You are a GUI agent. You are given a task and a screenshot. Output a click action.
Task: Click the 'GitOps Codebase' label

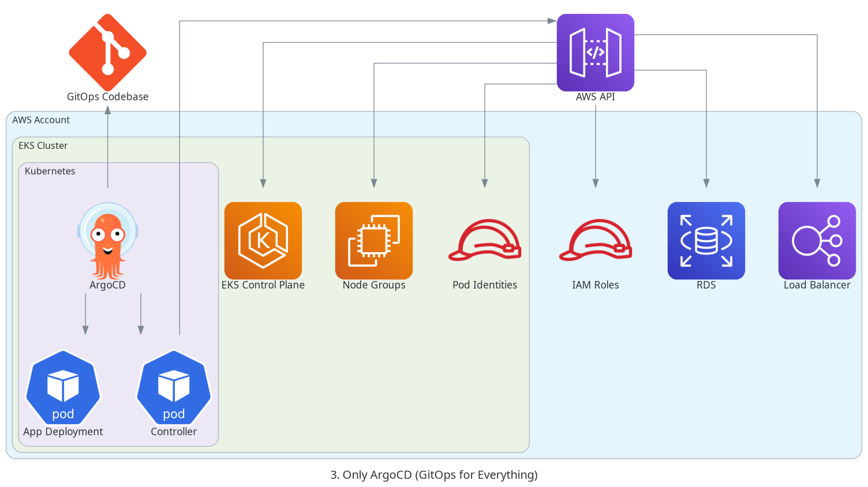coord(108,97)
